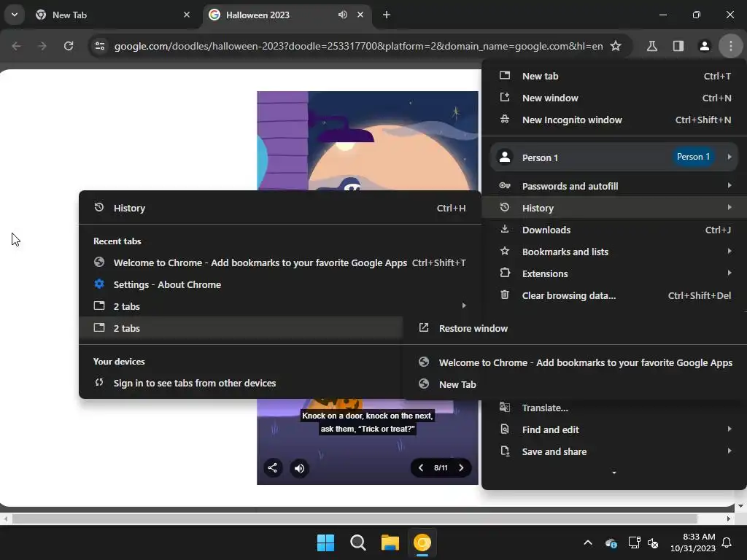
Task: Click Chrome Canary icon in taskbar
Action: tap(422, 542)
